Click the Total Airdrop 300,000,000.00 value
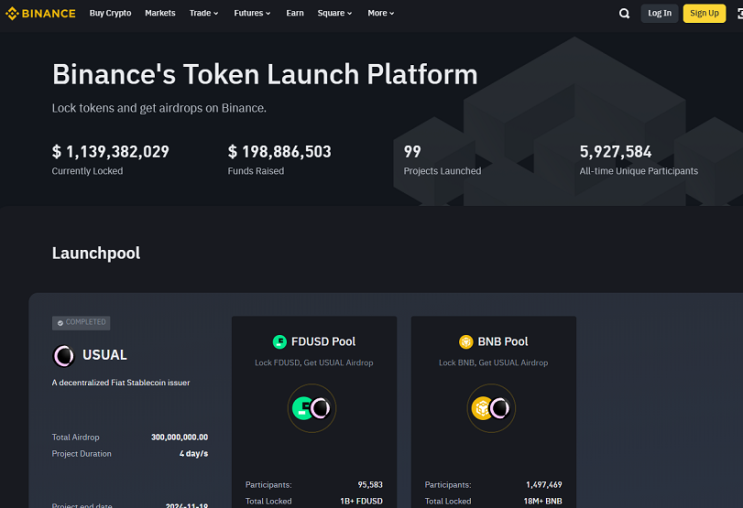This screenshot has height=508, width=743. [180, 437]
